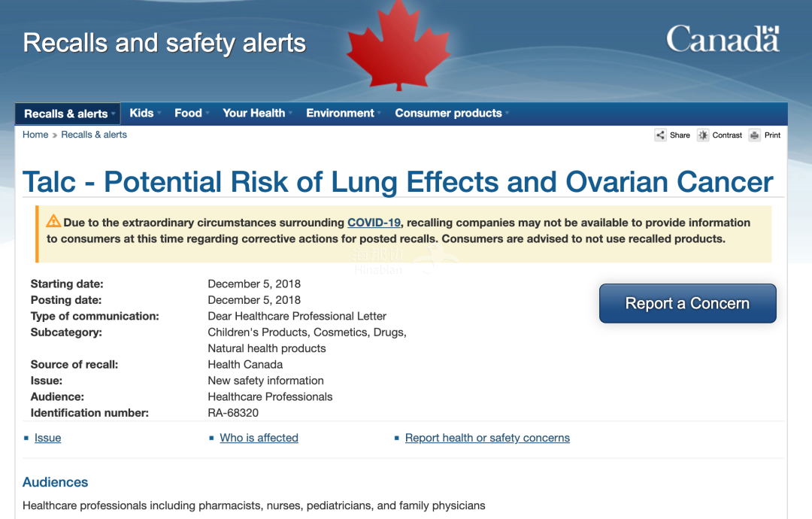
Task: Open the Environment menu
Action: [x=343, y=113]
